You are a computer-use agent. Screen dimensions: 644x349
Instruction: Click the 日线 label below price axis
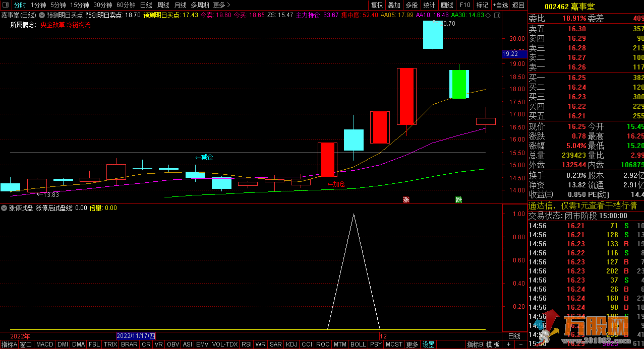point(514,336)
